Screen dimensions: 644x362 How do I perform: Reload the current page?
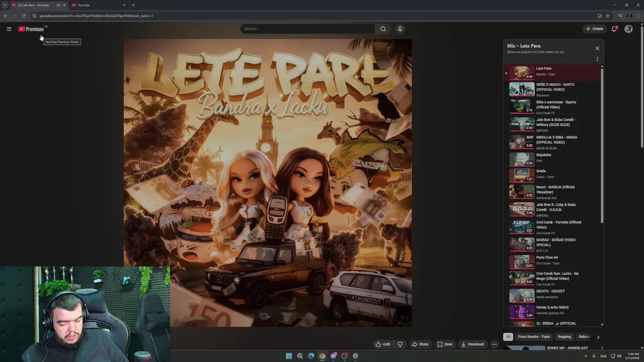pyautogui.click(x=23, y=16)
